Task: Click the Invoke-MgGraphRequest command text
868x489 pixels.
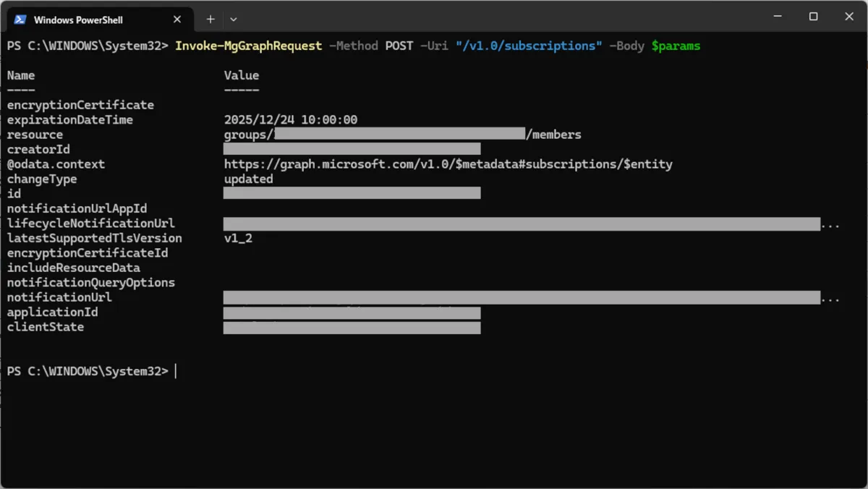Action: 248,46
